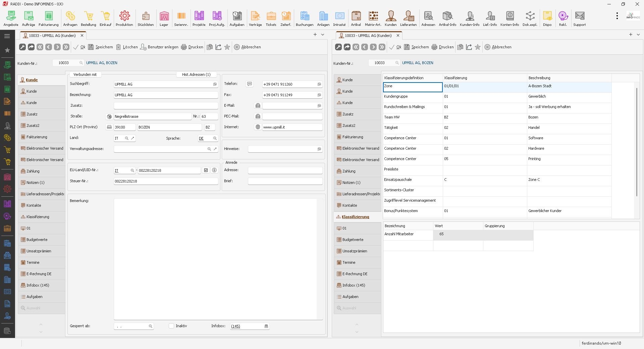Open the Produktion gear icon
The width and height of the screenshot is (644, 349).
click(x=124, y=18)
